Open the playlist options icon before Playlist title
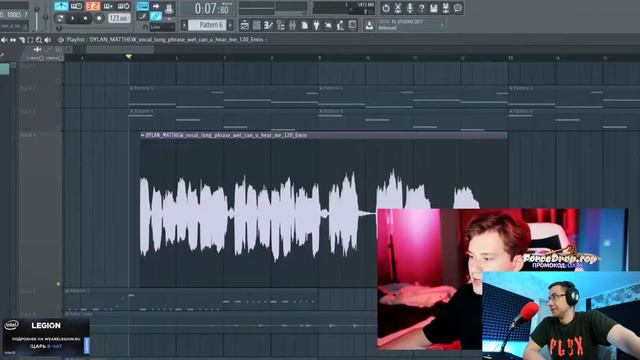 click(60, 40)
